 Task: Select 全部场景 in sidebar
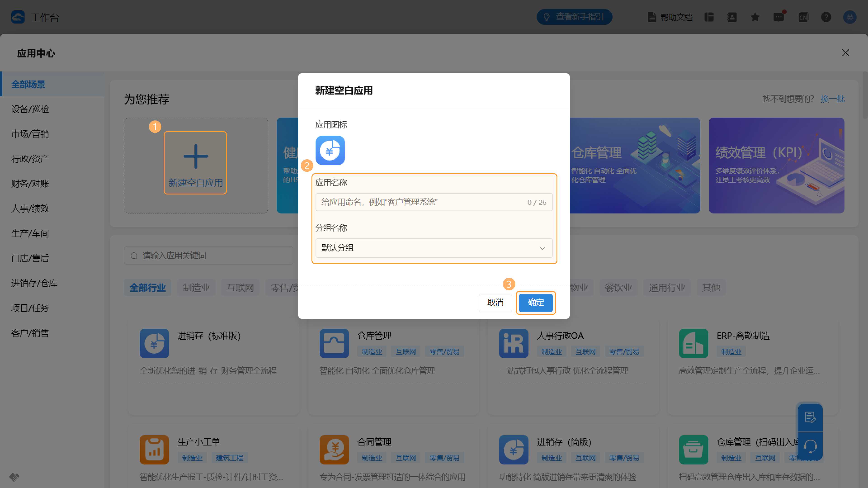(52, 84)
